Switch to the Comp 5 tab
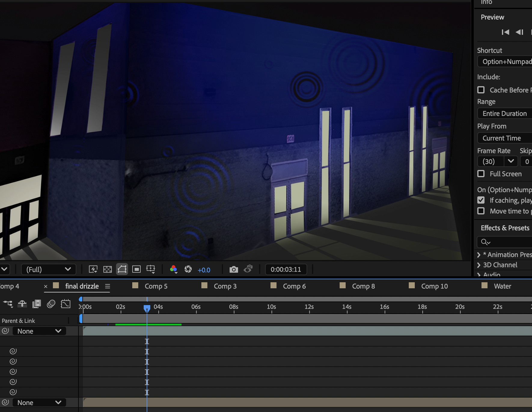This screenshot has height=412, width=532. pyautogui.click(x=156, y=286)
